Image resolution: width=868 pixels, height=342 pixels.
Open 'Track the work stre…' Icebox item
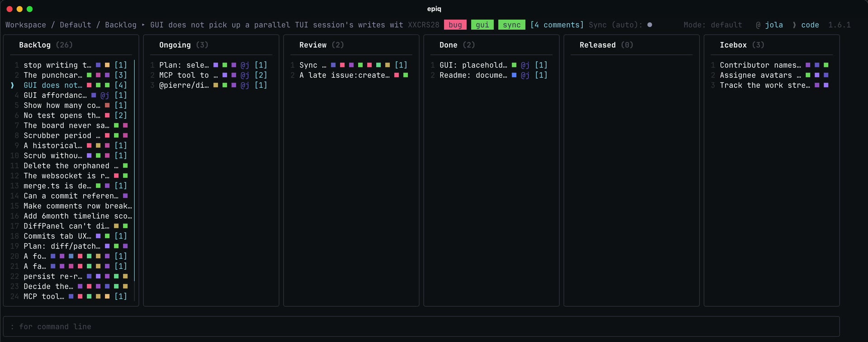tap(772, 85)
